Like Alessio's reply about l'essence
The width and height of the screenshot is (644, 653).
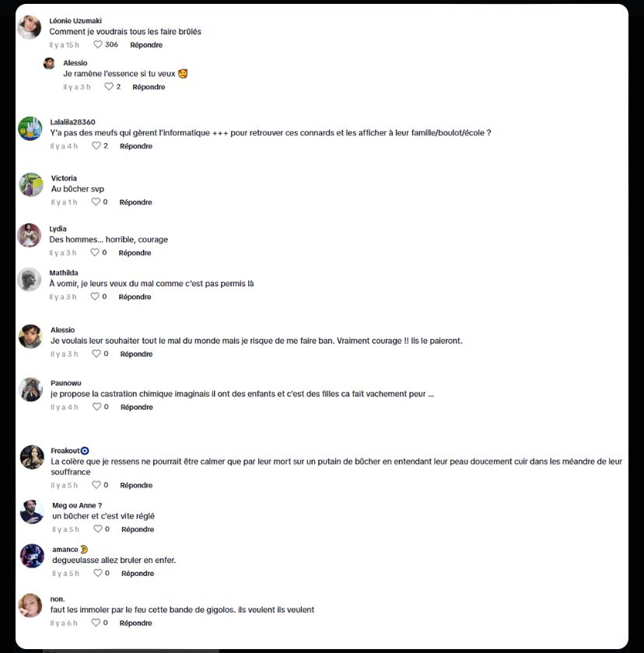coord(109,86)
